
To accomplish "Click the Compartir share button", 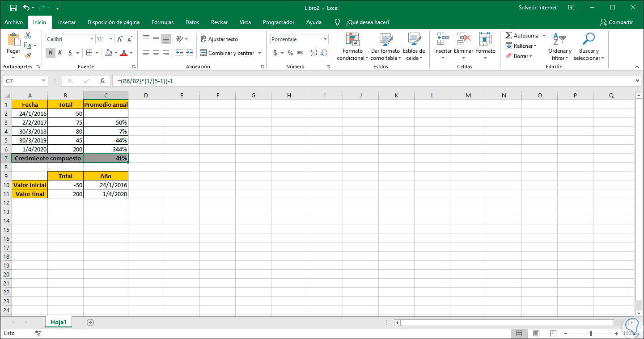I will [x=617, y=22].
